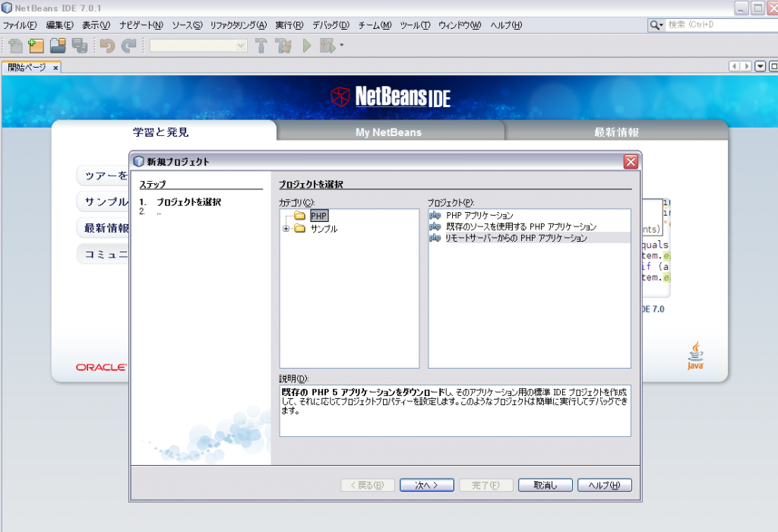
Task: Open the 実行 menu
Action: [x=289, y=25]
